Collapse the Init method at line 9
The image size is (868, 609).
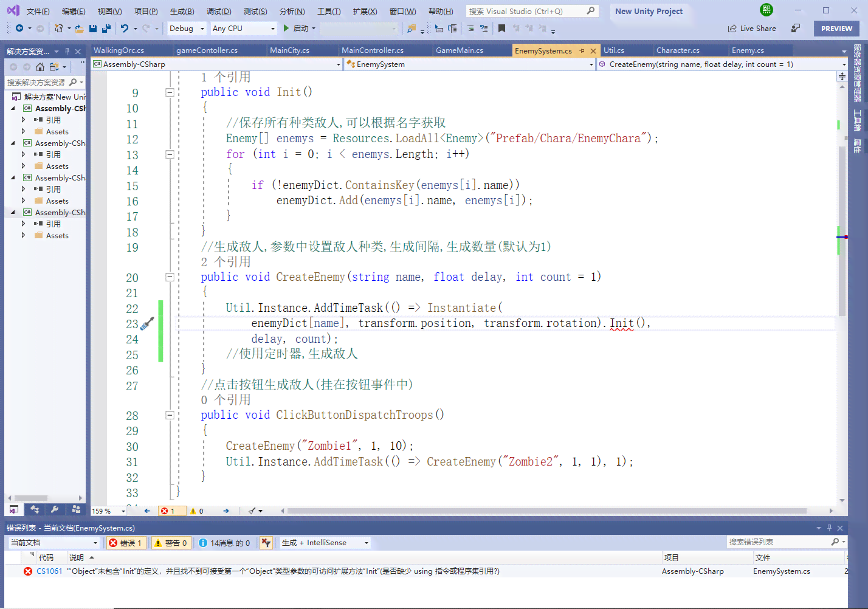pos(170,92)
